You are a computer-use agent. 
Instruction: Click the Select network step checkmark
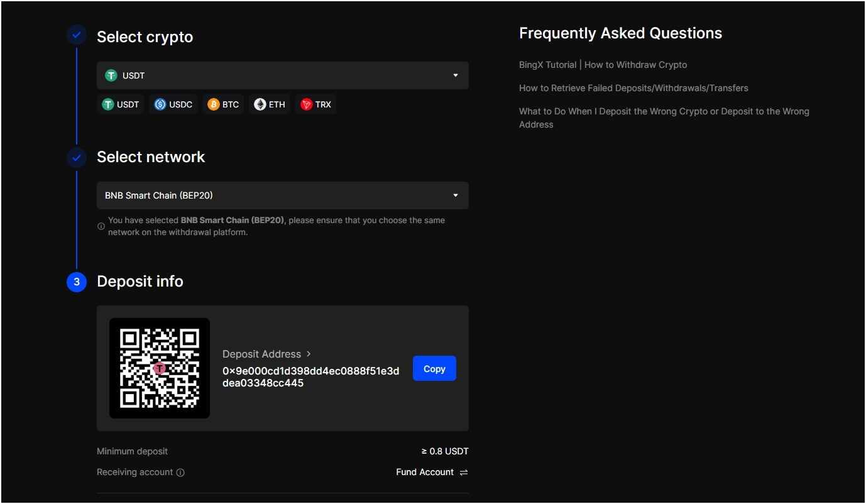77,158
